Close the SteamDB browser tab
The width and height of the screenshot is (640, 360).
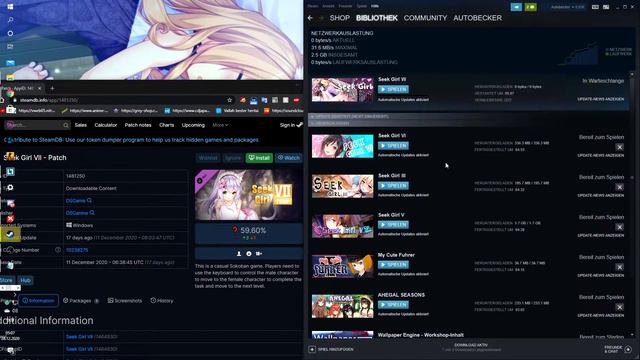click(40, 88)
